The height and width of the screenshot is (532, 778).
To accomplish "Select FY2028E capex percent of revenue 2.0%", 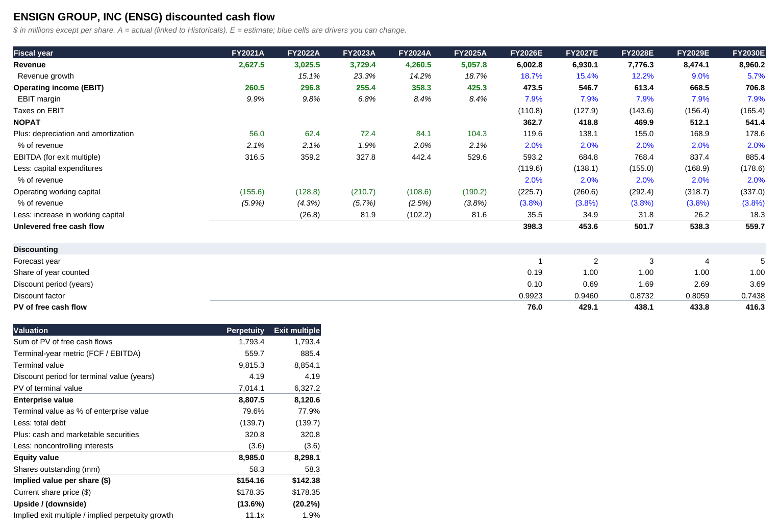I will [645, 180].
